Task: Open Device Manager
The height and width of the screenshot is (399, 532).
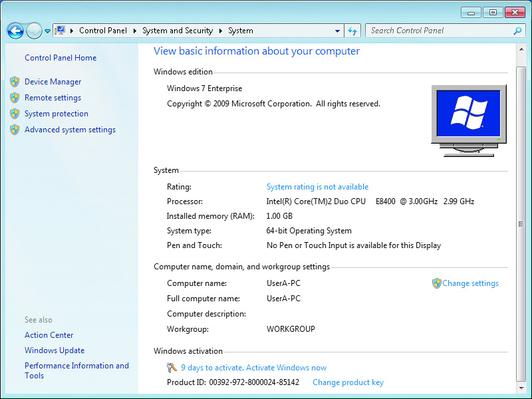Action: pyautogui.click(x=53, y=82)
